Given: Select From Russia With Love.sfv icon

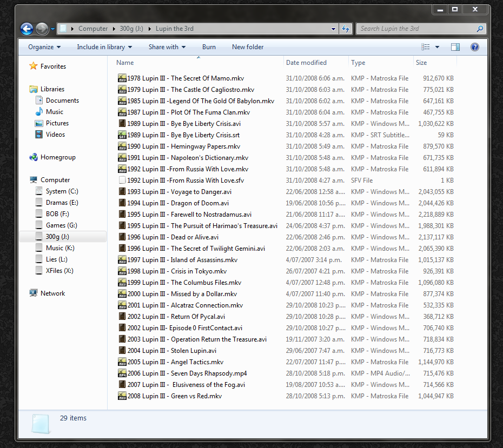Looking at the screenshot, I should [122, 180].
